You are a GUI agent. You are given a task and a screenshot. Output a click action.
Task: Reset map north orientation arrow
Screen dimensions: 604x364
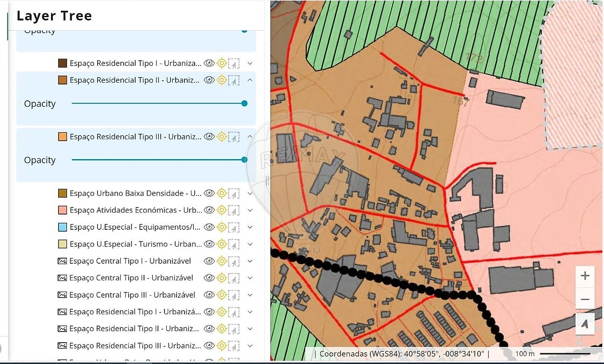coord(584,323)
